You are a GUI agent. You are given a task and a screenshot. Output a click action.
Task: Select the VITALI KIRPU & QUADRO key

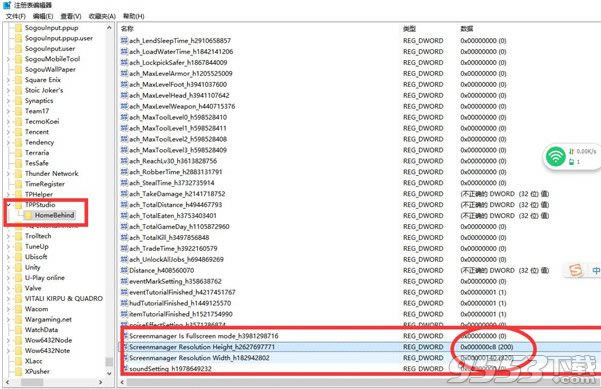click(x=64, y=298)
